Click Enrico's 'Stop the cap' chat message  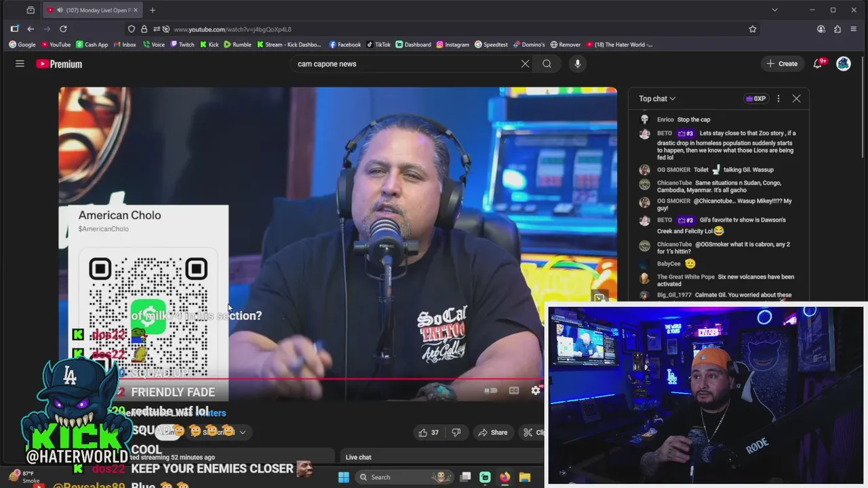click(719, 120)
